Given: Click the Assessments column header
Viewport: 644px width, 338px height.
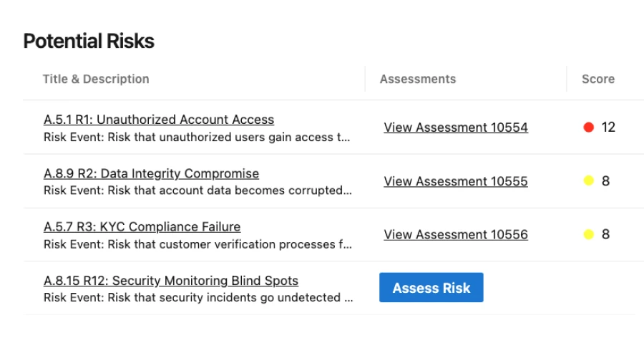Looking at the screenshot, I should coord(417,79).
